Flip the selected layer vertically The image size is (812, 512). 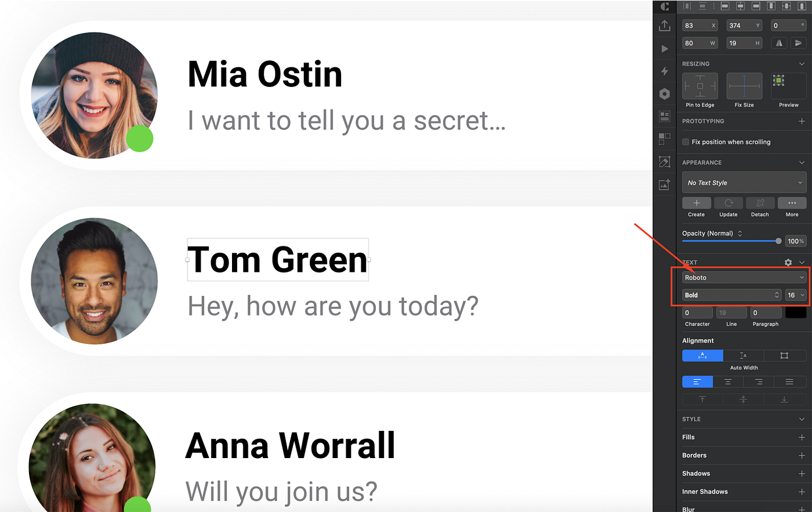[x=797, y=42]
